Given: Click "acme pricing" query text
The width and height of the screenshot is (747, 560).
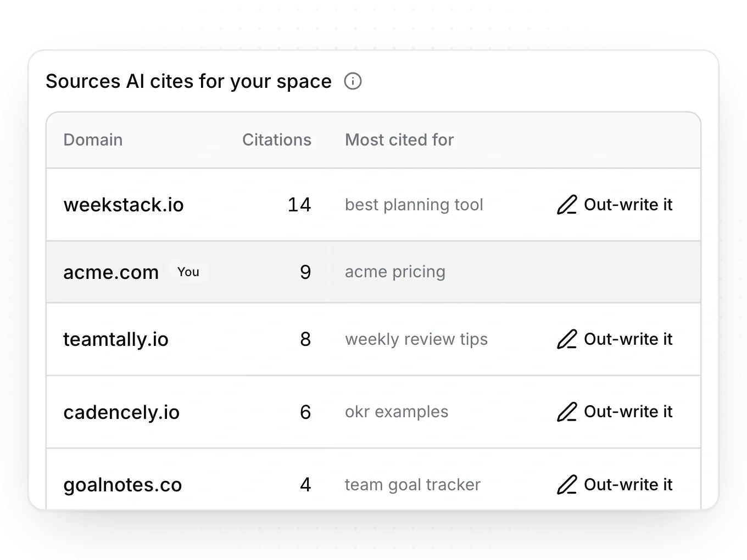Looking at the screenshot, I should (395, 272).
